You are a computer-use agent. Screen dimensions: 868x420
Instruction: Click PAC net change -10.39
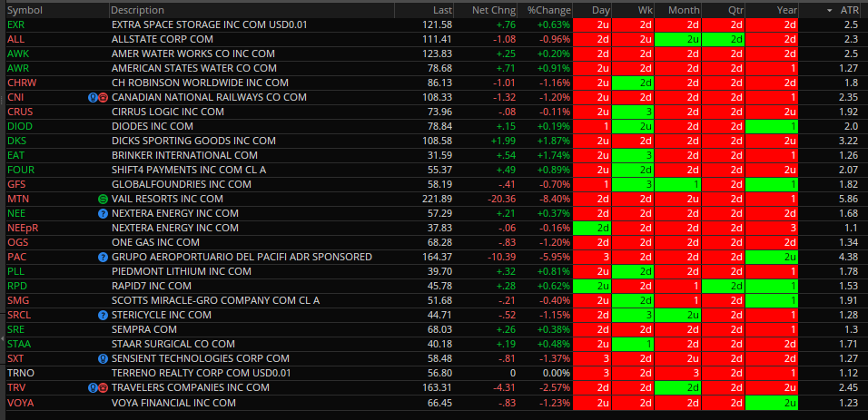click(500, 257)
